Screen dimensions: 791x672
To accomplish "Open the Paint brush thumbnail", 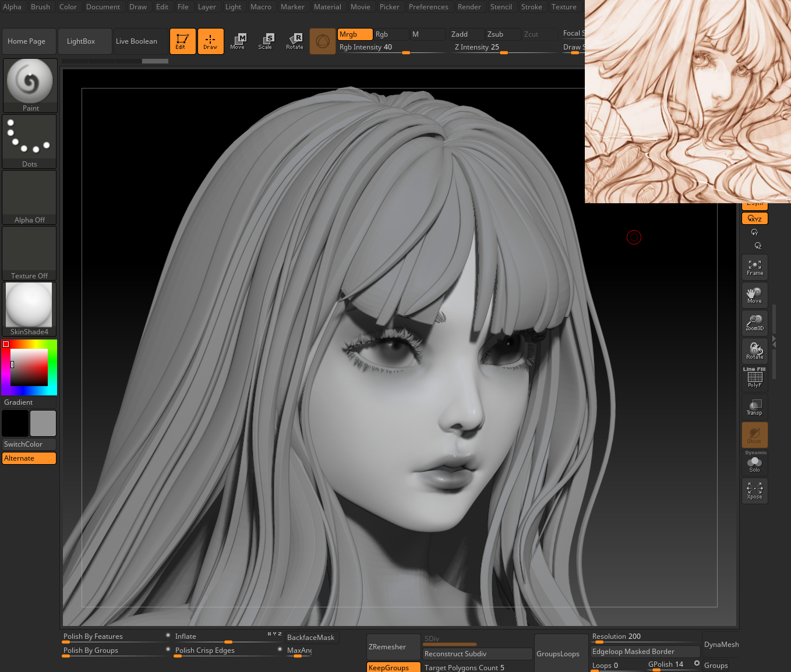I will point(30,85).
